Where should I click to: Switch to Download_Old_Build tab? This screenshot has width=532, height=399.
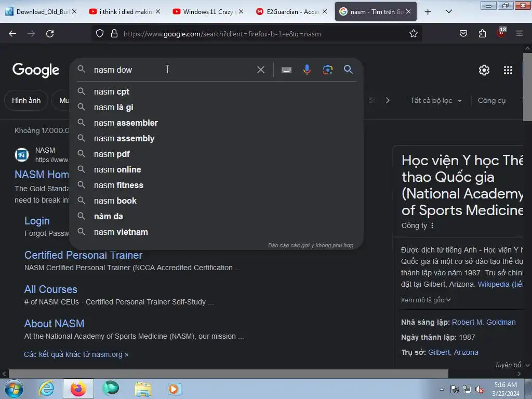coord(42,12)
